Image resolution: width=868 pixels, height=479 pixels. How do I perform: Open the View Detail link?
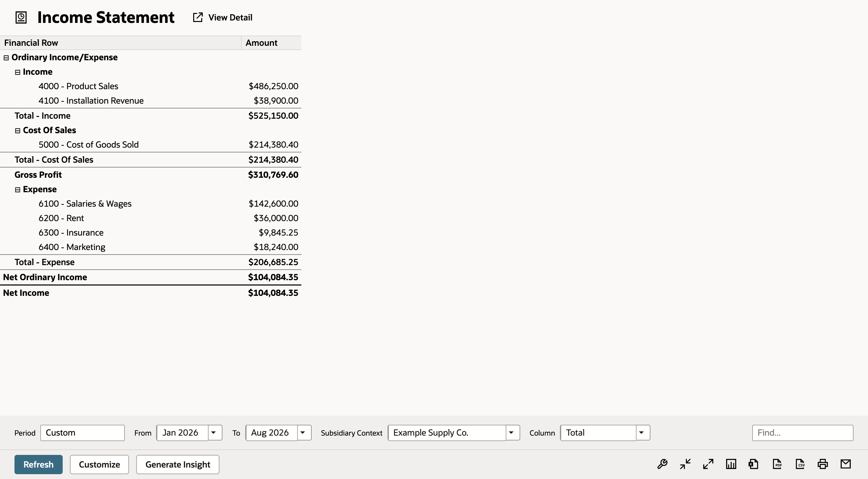pyautogui.click(x=230, y=17)
